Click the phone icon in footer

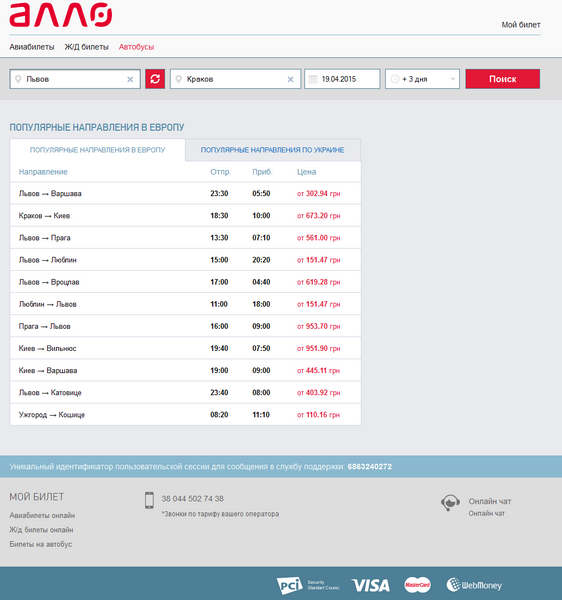[x=149, y=500]
